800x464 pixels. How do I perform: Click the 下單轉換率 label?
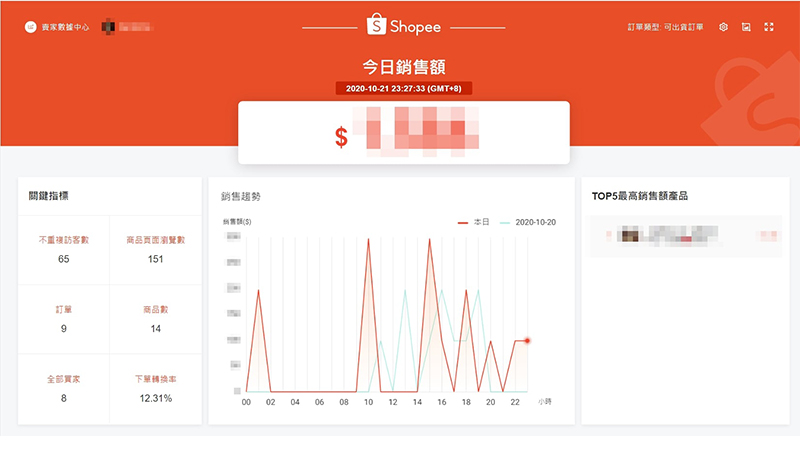[156, 379]
